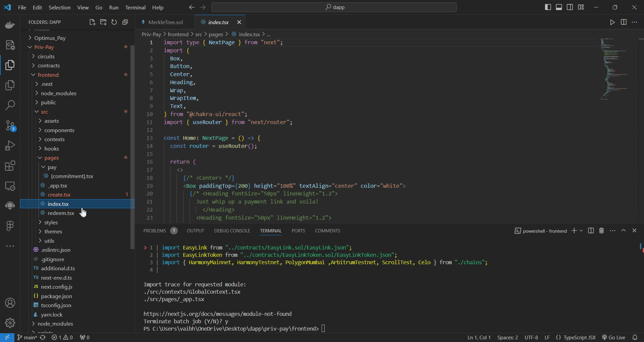Open the Accounts menu icon

tap(10, 303)
